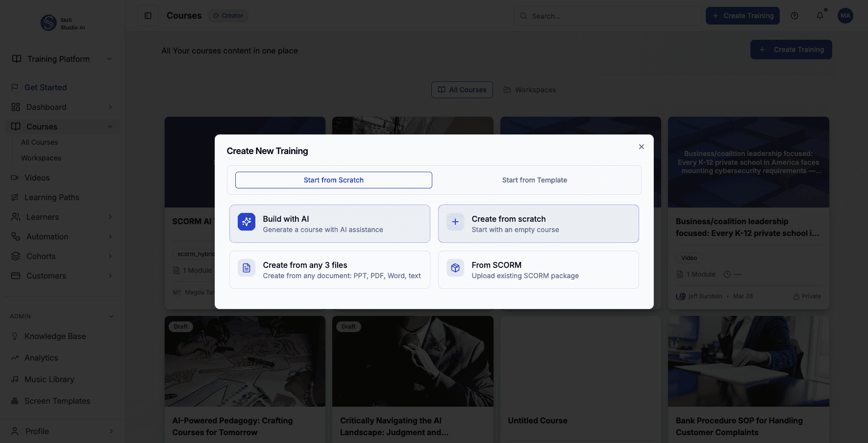Click inside the Search field
The height and width of the screenshot is (443, 868).
(608, 16)
